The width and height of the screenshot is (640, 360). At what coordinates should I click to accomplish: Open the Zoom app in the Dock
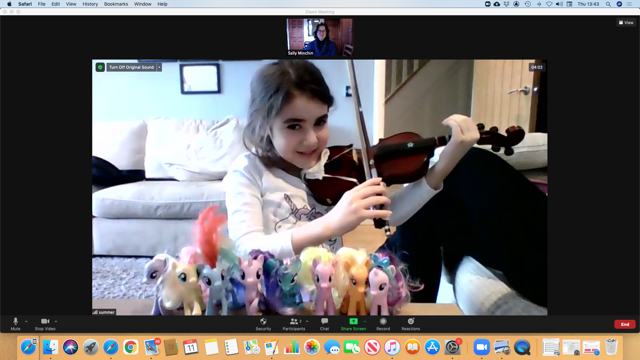coord(482,347)
